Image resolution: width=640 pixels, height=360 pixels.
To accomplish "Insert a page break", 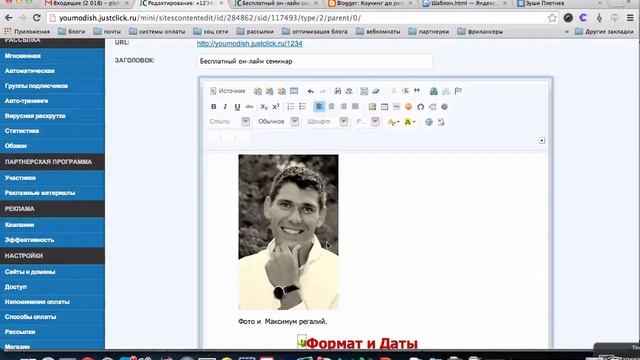I will [433, 107].
